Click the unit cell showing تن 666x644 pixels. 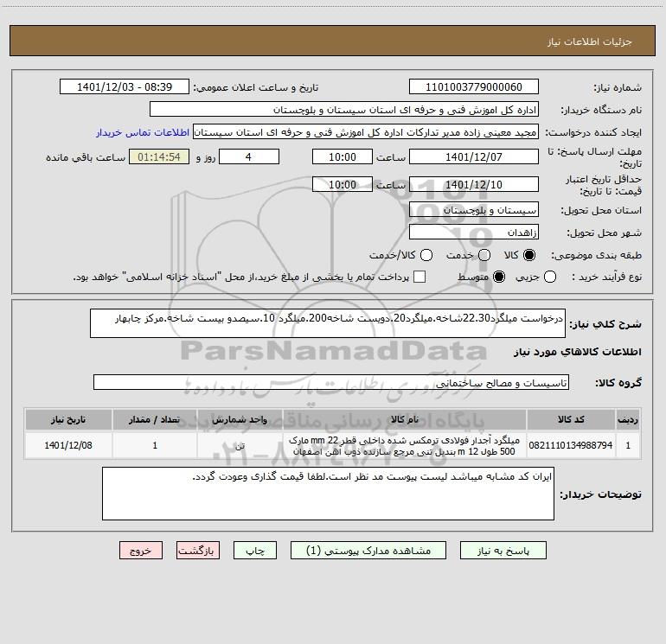point(240,445)
